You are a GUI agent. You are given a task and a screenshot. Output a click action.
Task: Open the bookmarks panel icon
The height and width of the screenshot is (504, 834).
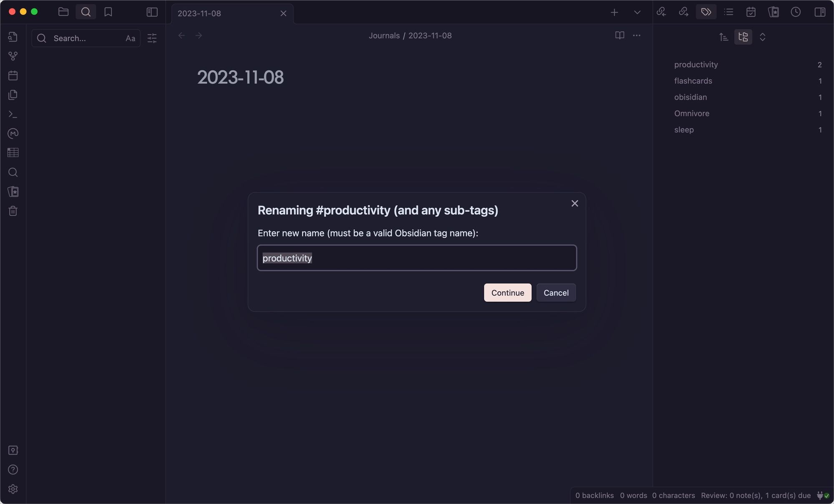108,12
